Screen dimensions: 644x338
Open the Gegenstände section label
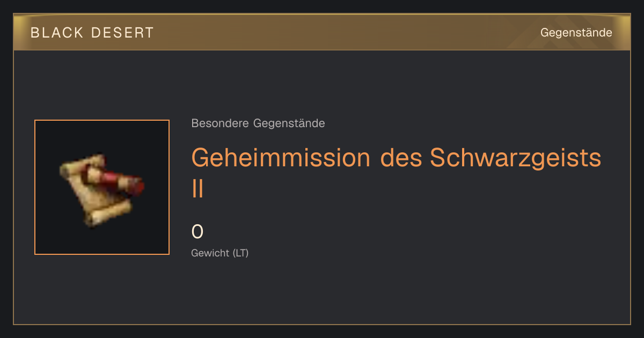576,33
